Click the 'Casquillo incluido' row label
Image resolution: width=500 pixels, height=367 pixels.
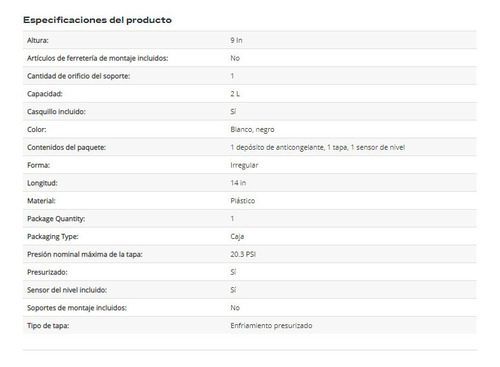56,112
